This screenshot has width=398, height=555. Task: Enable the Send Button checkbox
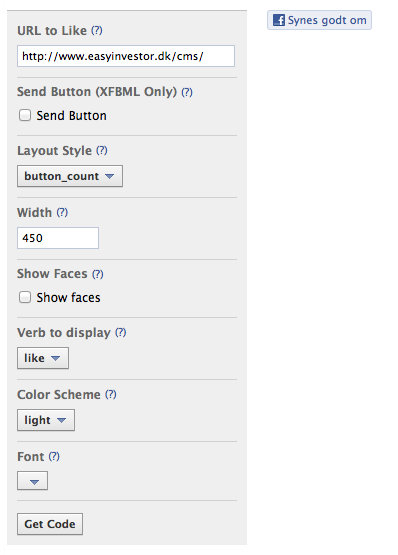click(x=25, y=115)
